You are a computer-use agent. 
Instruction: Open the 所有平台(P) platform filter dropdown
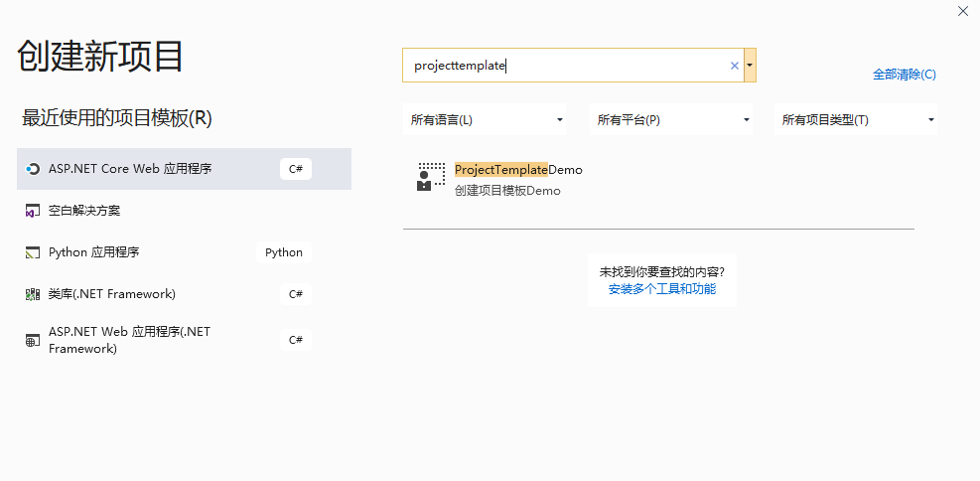coord(671,119)
